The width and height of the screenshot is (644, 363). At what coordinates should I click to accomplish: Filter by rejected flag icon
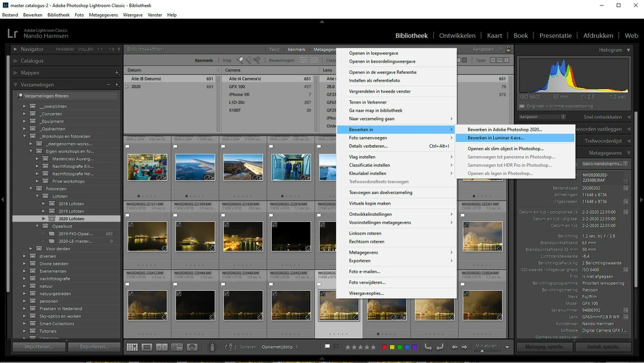coord(256,60)
